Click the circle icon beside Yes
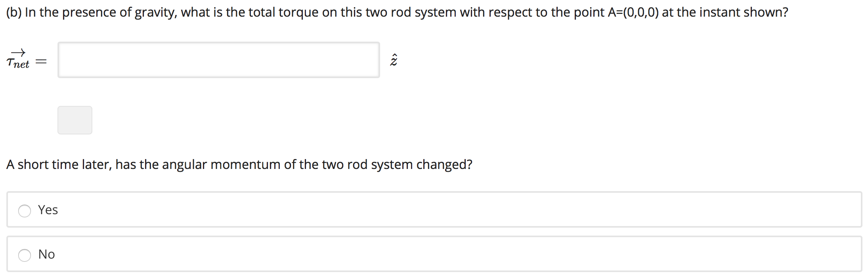 (x=25, y=211)
